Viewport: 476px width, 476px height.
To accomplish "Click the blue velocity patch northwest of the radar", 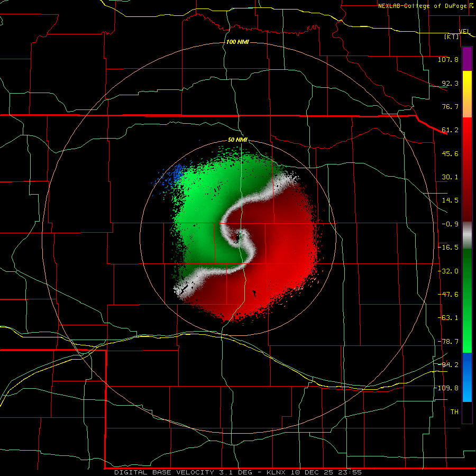I will click(x=177, y=174).
